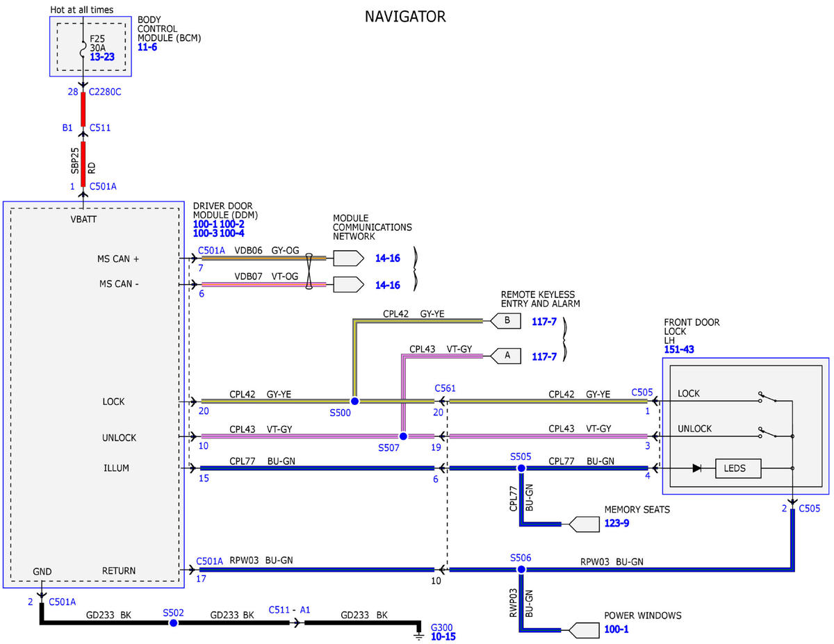Viewport: 834px width, 644px height.
Task: Click the twisted-pair symbol on CAN wires
Action: (x=309, y=271)
